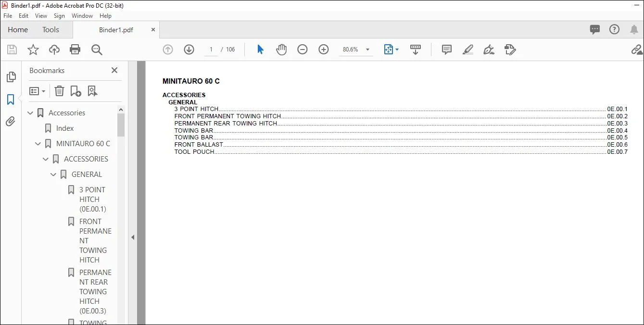
Task: Click the bookmarks panel scrollbar
Action: [121, 125]
